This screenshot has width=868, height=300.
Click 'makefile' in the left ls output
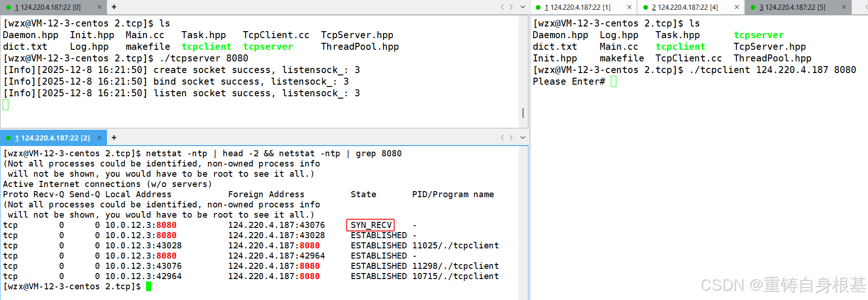tap(148, 47)
